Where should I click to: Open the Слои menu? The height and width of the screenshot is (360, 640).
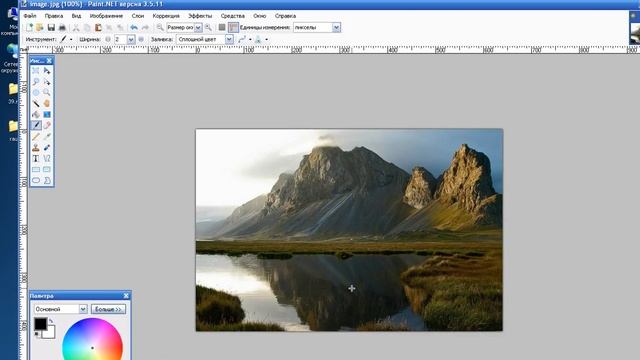pyautogui.click(x=138, y=16)
